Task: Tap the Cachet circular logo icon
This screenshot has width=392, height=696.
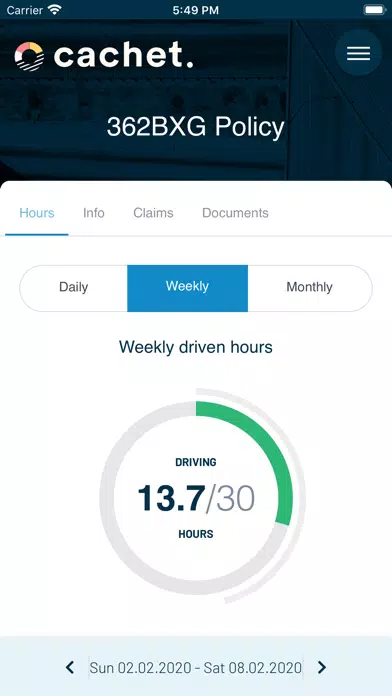Action: tap(29, 56)
